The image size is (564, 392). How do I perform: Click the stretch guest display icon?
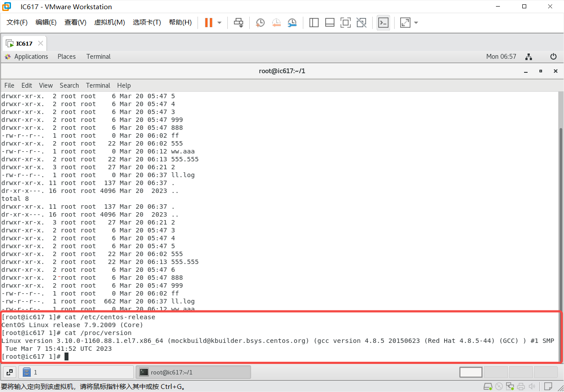pyautogui.click(x=405, y=22)
